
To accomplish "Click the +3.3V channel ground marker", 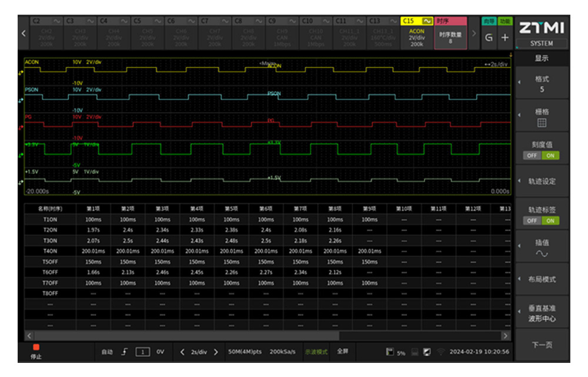I will pos(21,155).
